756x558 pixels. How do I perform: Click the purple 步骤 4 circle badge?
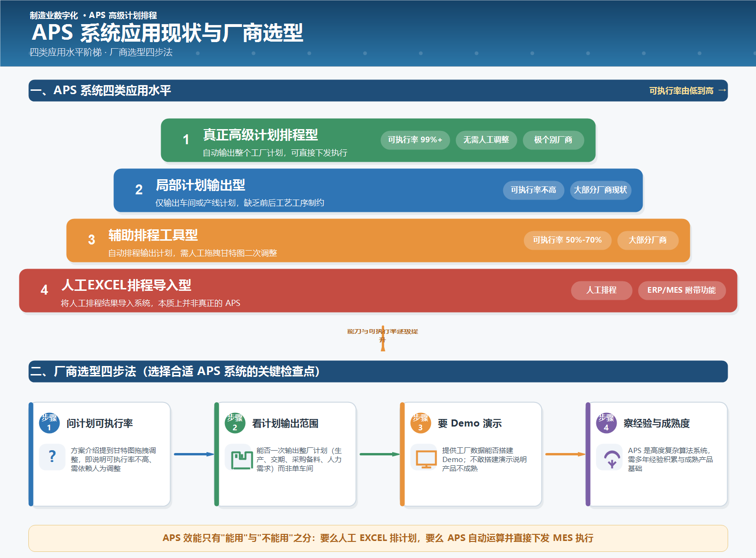[x=606, y=423]
